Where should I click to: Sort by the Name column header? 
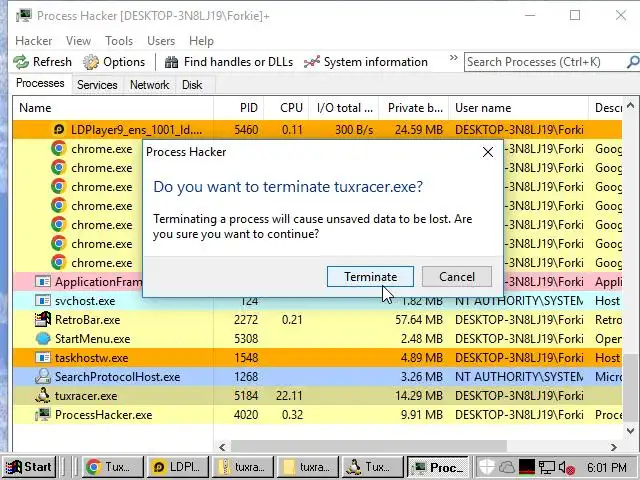click(x=113, y=108)
